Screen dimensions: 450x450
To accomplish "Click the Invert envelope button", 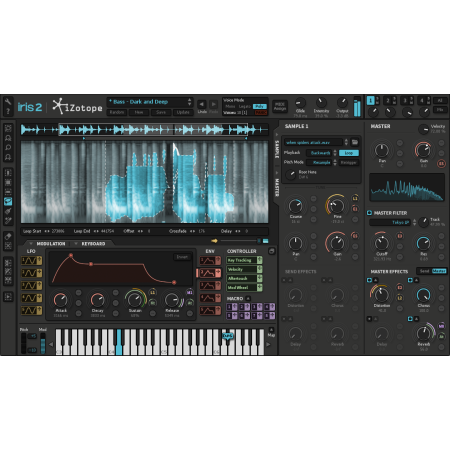I will point(182,257).
